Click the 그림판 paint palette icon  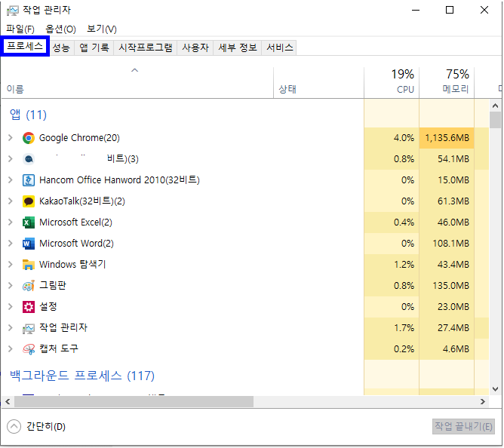(28, 286)
